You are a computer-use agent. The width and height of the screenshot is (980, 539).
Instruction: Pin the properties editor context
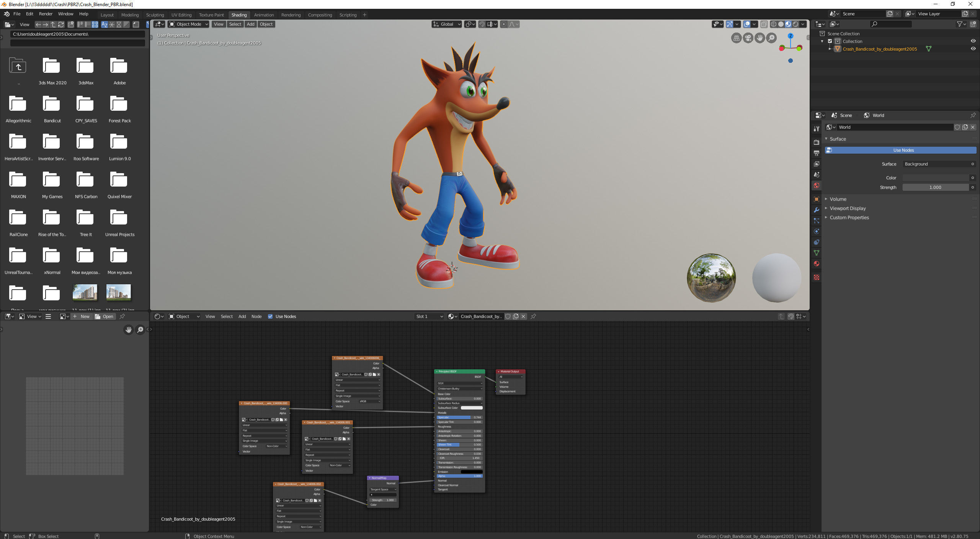(x=973, y=115)
